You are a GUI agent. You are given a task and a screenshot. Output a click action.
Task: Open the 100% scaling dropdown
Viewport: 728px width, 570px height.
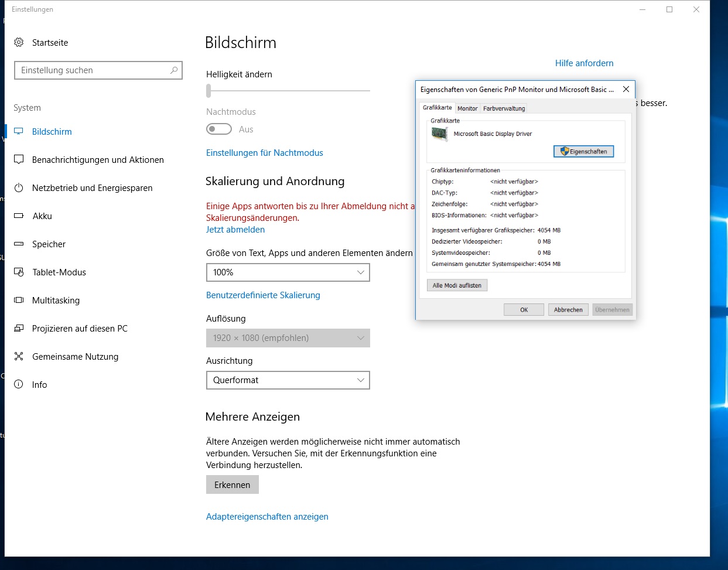click(288, 272)
